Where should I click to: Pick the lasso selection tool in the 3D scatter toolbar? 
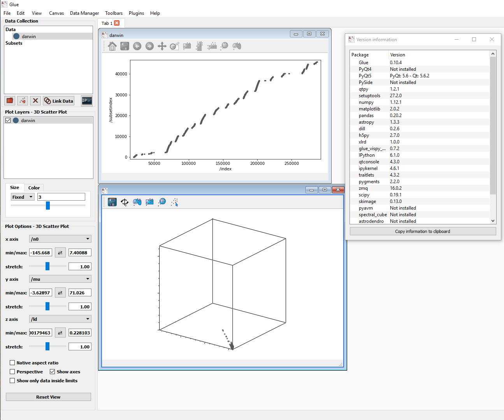(x=137, y=202)
